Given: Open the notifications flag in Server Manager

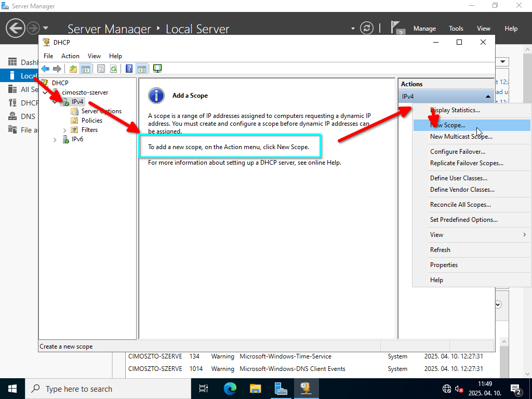Looking at the screenshot, I should (397, 28).
